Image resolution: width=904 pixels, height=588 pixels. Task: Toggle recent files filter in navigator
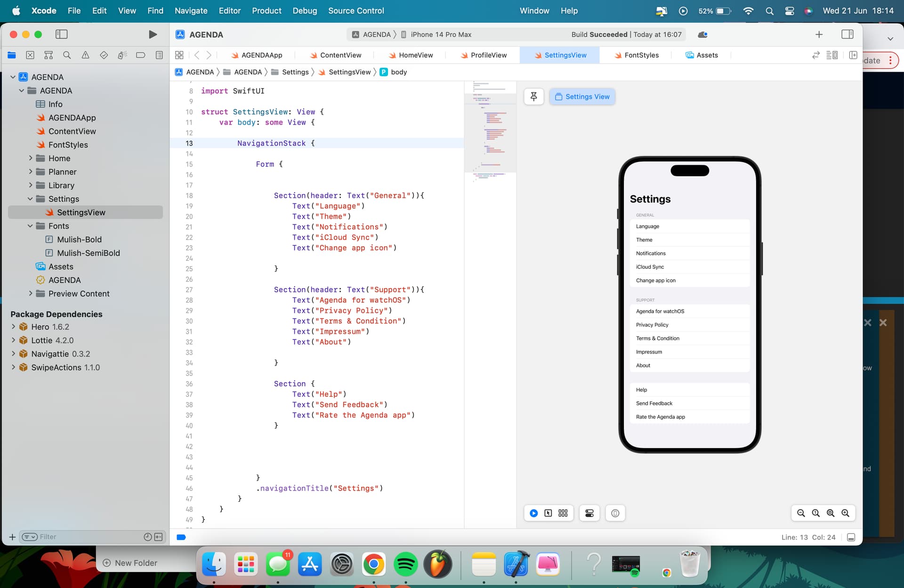click(147, 537)
